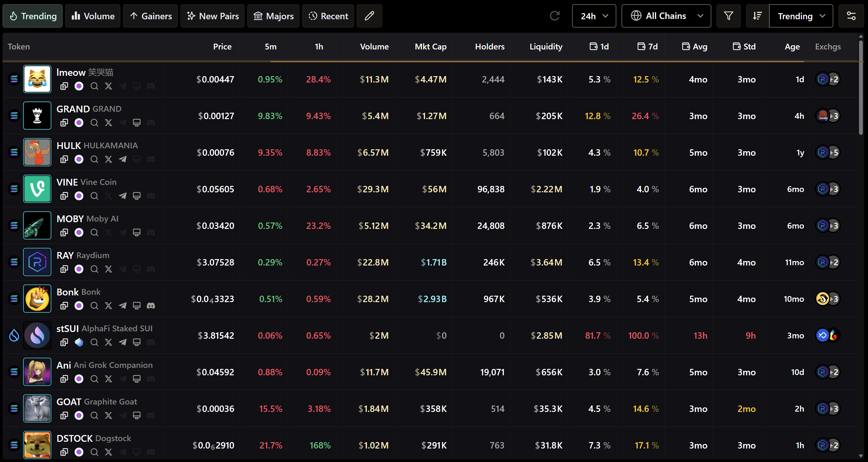Click the stSUI exchanges icon cluster
This screenshot has width=868, height=462.
tap(827, 335)
